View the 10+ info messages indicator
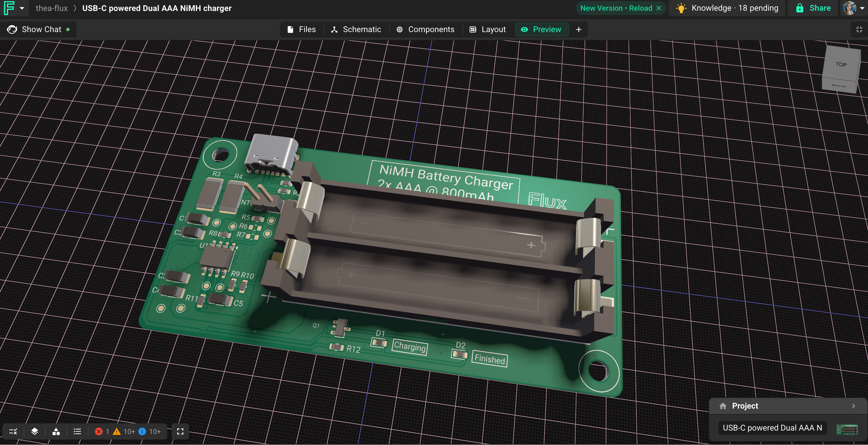 pyautogui.click(x=150, y=431)
